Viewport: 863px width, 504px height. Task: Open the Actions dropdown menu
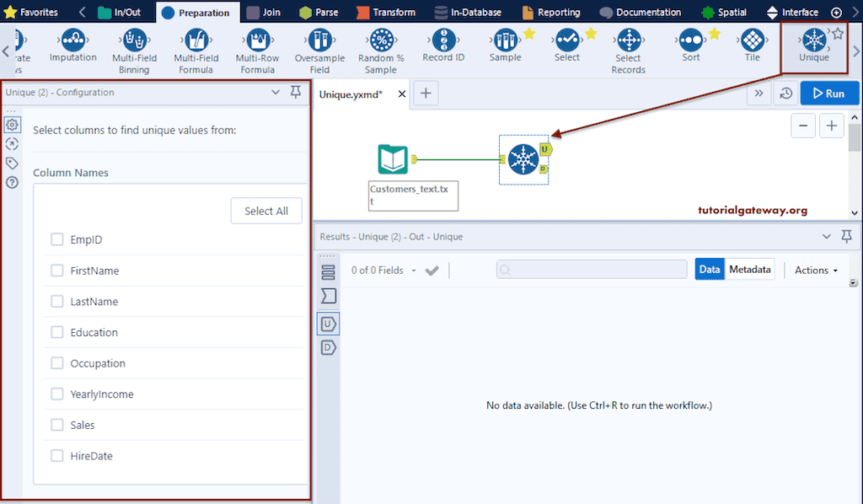(816, 271)
